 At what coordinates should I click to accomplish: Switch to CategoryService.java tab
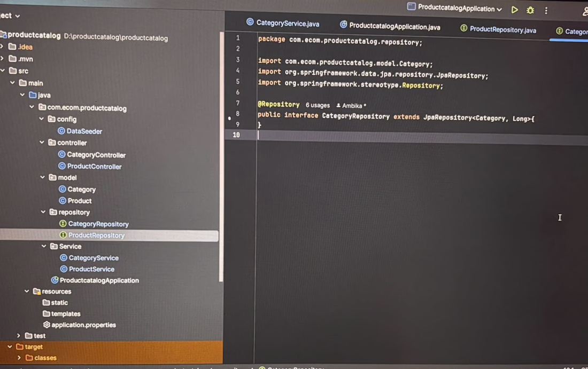283,23
